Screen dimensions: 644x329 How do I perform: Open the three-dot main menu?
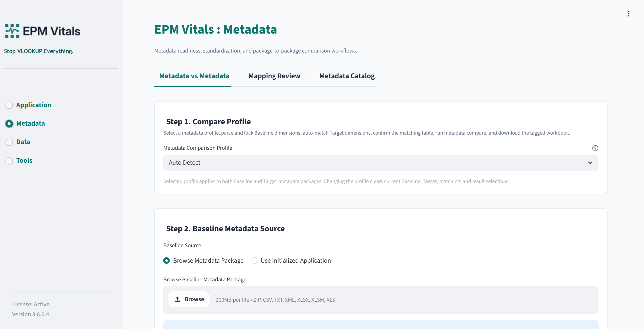(x=629, y=14)
